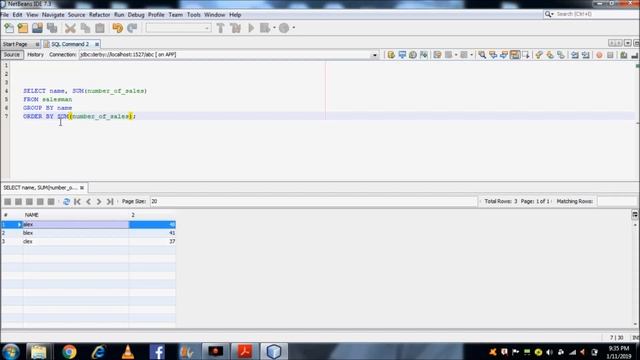Screen dimensions: 640x360
Task: Go to the last page of results
Action: pyautogui.click(x=110, y=202)
